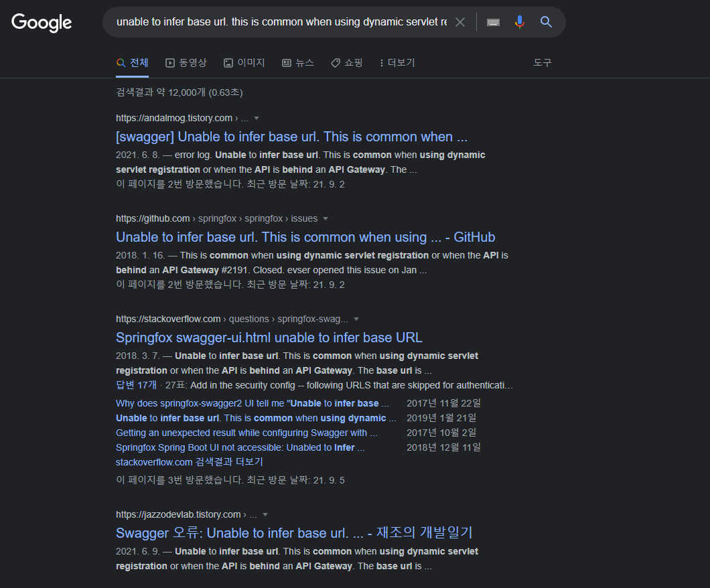Click the magnifier search button
Image resolution: width=710 pixels, height=588 pixels.
(547, 22)
